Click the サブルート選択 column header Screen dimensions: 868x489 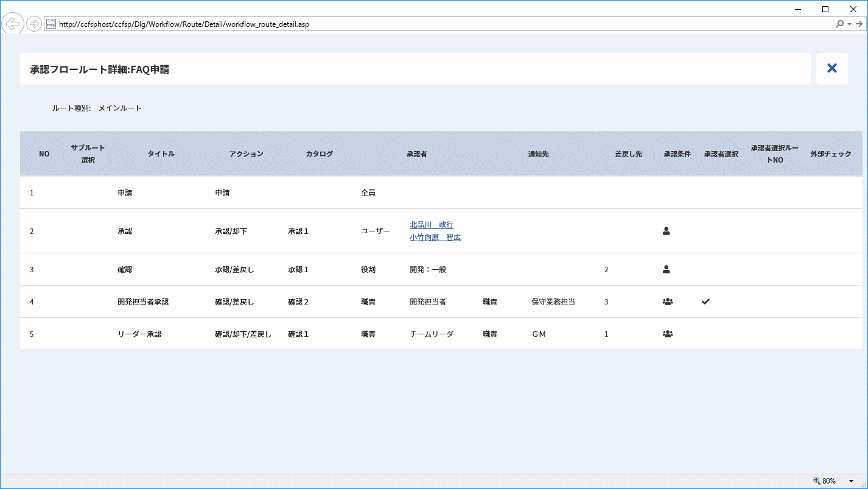tap(88, 154)
